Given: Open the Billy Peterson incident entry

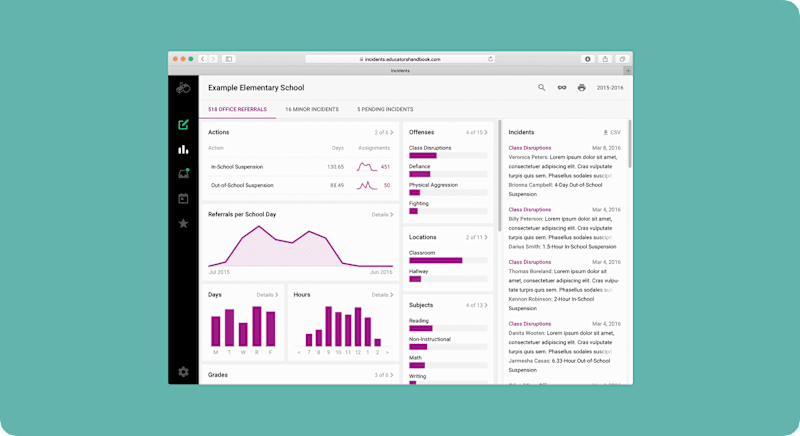Looking at the screenshot, I should [x=564, y=228].
